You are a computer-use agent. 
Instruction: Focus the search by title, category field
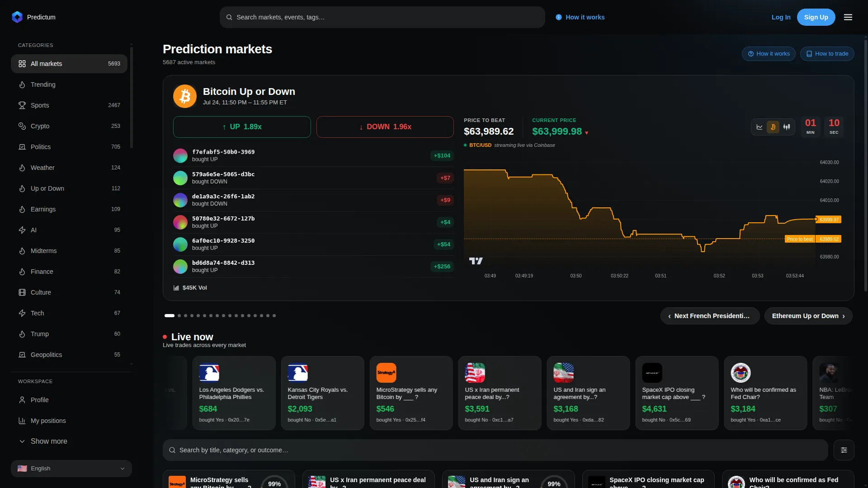point(495,450)
